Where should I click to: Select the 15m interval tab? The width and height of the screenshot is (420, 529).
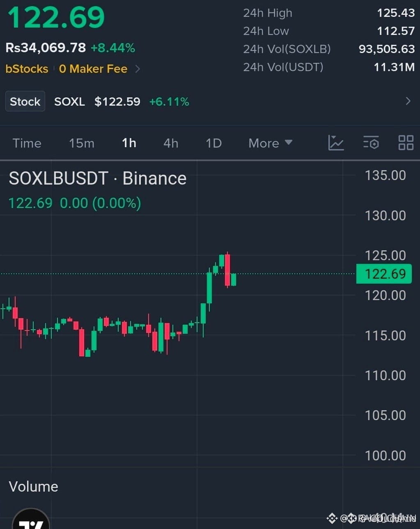tap(82, 143)
